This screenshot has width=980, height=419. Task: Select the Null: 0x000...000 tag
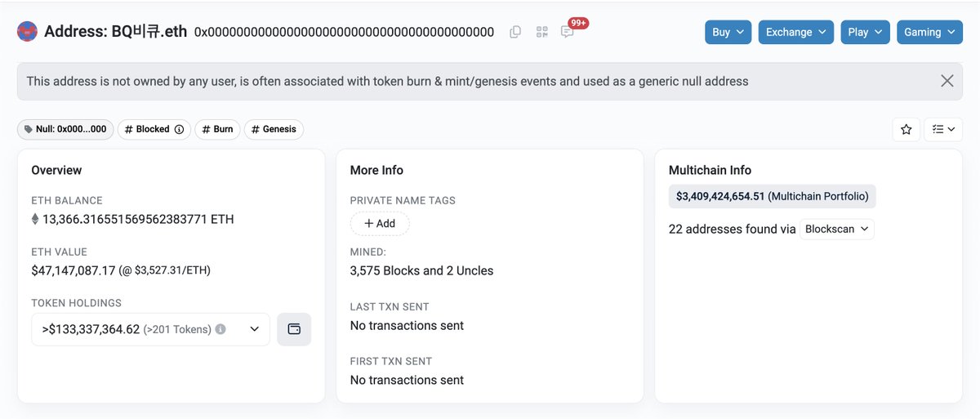pos(65,129)
